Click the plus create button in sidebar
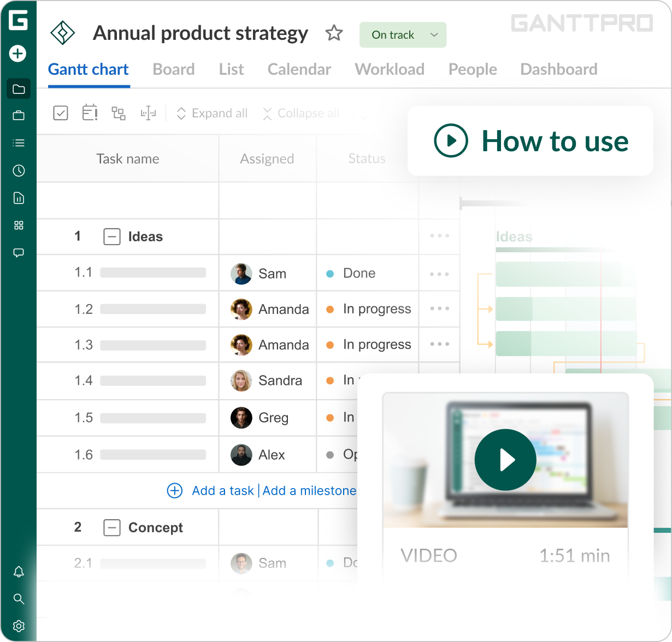This screenshot has width=672, height=642. [18, 53]
